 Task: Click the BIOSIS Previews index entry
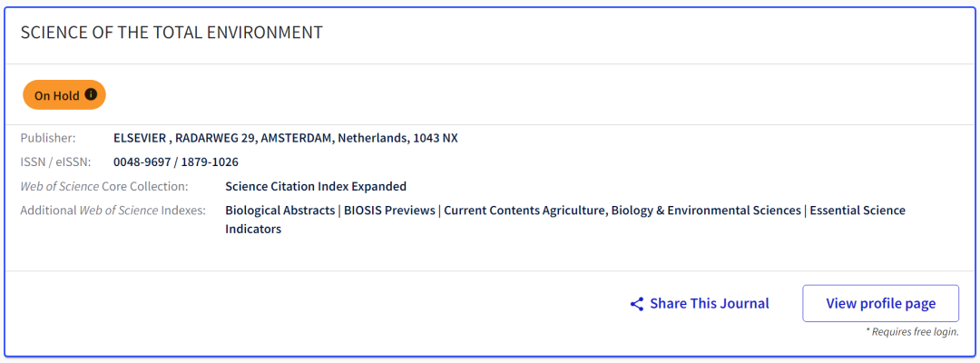(x=389, y=211)
